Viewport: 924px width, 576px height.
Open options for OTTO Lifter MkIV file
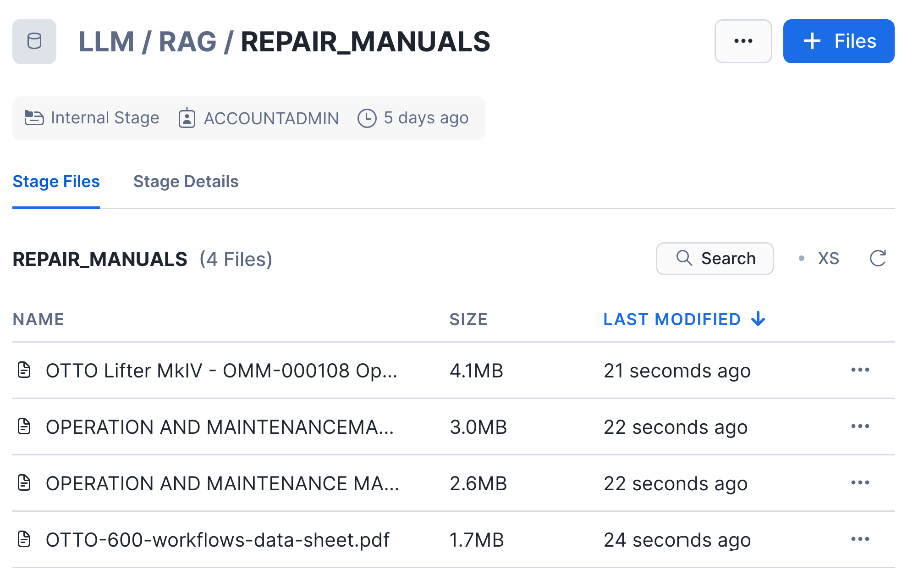pyautogui.click(x=860, y=370)
